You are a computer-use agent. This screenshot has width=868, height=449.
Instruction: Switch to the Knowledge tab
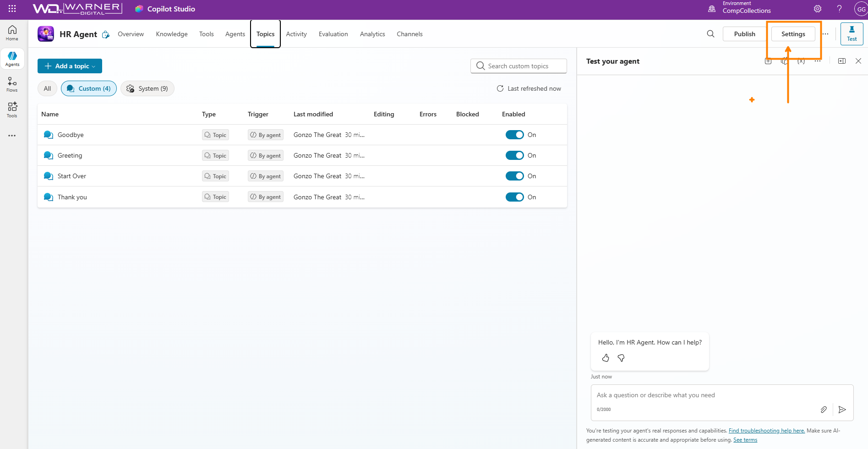coord(172,34)
